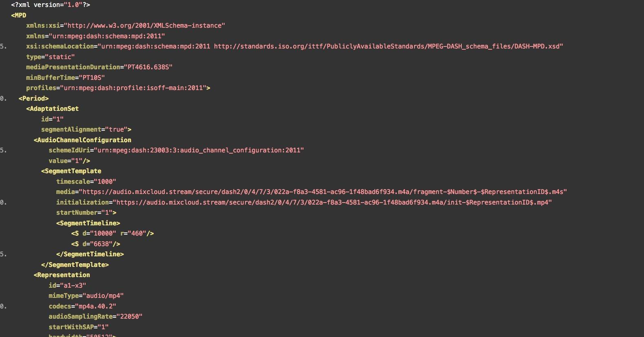Click the opening Period tag

pos(33,99)
